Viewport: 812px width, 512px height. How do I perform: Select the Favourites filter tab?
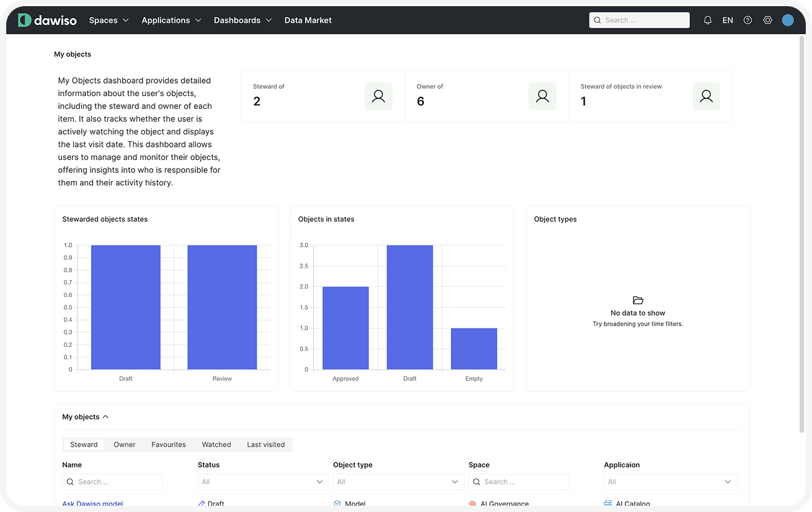click(168, 444)
